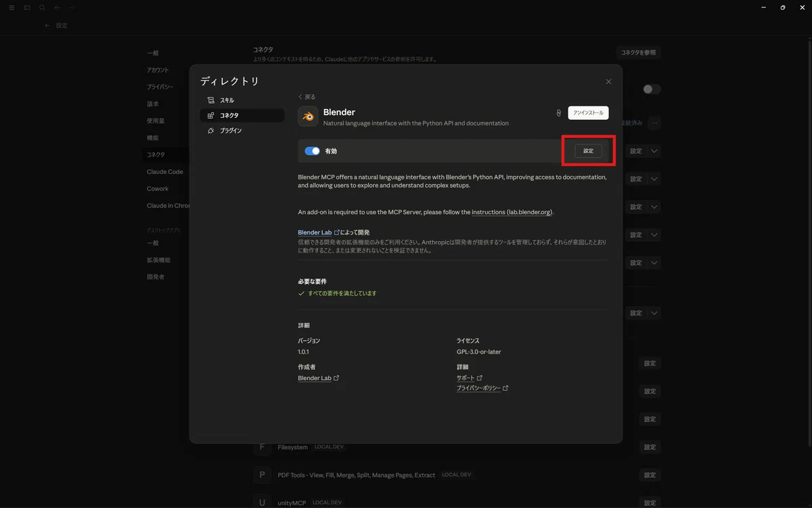Image resolution: width=812 pixels, height=508 pixels.
Task: Click the search magnifier icon in title bar
Action: 42,7
